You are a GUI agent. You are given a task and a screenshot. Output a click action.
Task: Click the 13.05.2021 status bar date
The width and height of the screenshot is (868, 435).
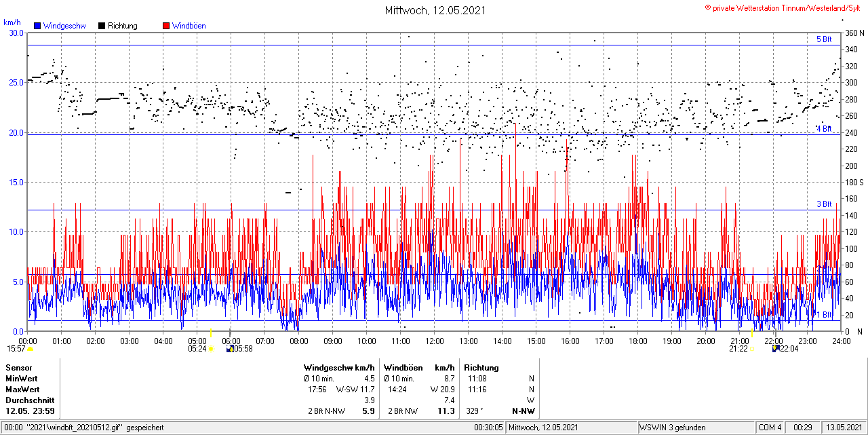click(844, 428)
